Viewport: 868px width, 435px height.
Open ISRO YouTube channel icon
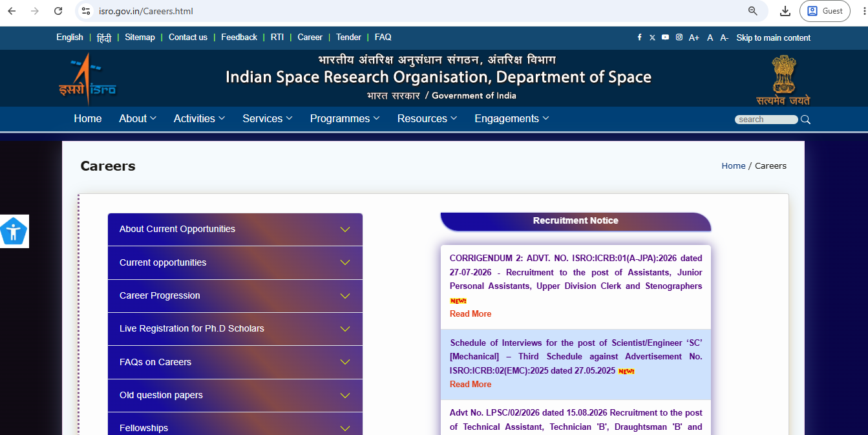(665, 37)
